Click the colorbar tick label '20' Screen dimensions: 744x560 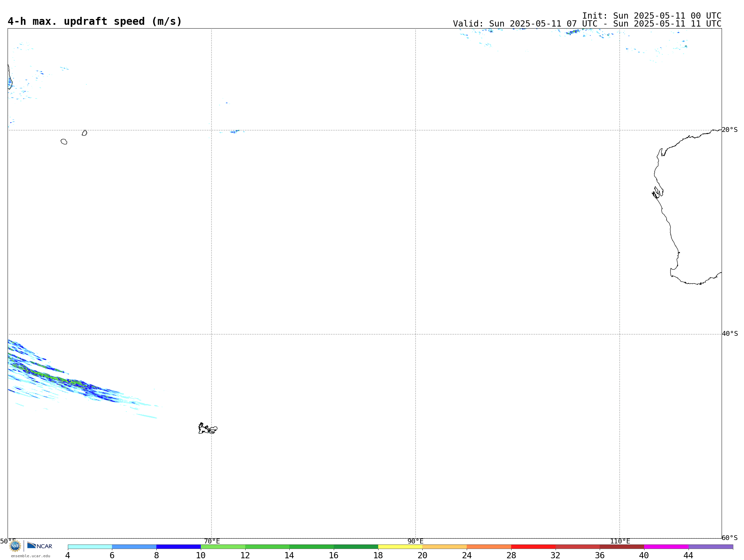pyautogui.click(x=422, y=555)
